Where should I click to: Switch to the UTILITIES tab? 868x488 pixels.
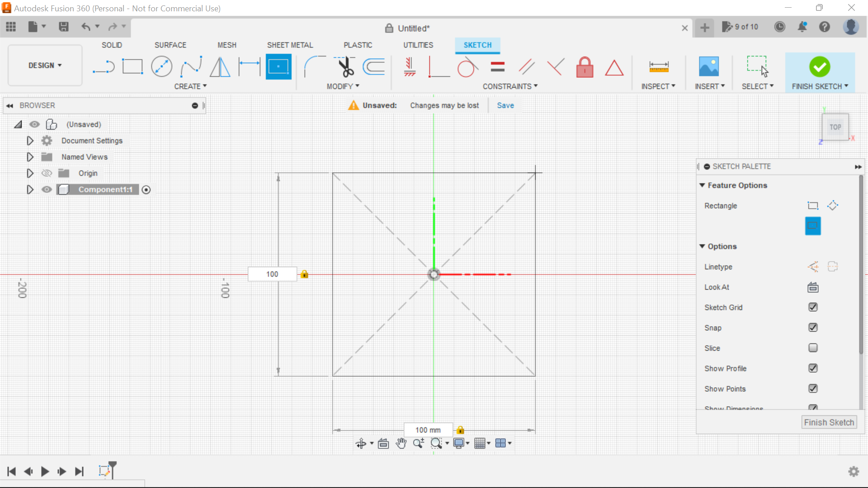click(418, 45)
